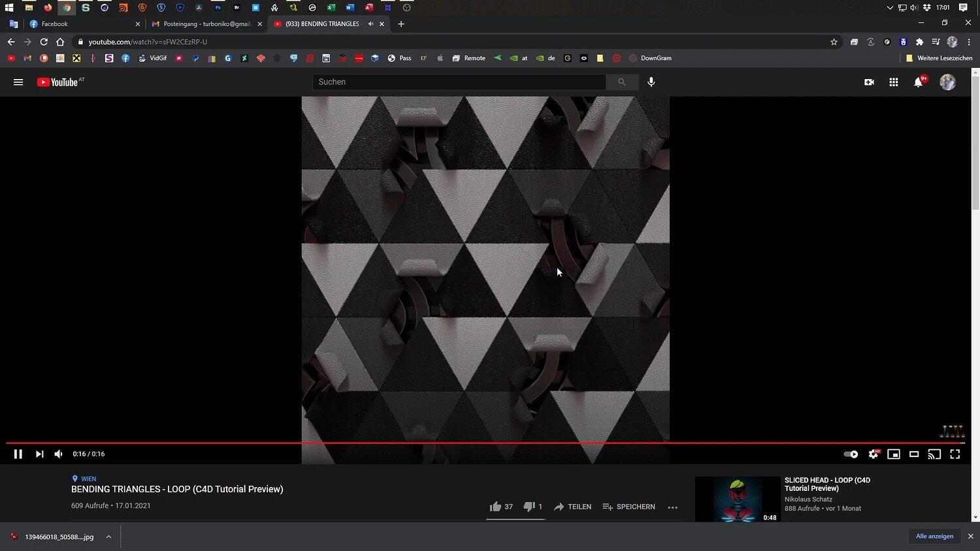Switch to the Posteingang Gmail tab
Image resolution: width=980 pixels, height=551 pixels.
(206, 24)
